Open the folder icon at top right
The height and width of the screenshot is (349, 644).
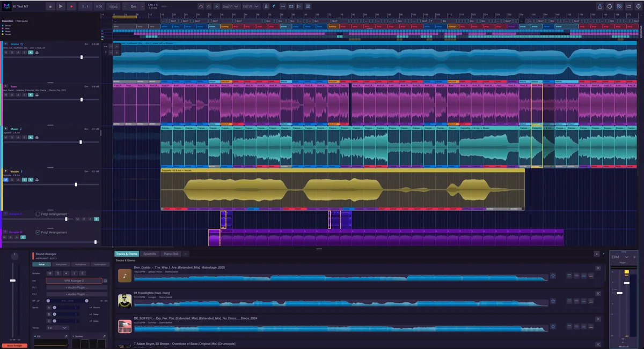[628, 6]
